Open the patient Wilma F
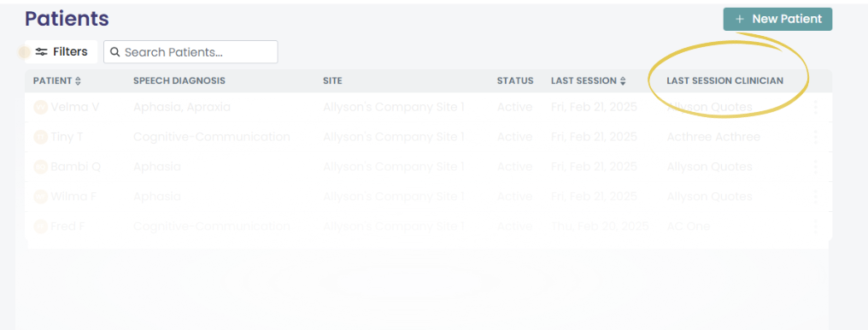The height and width of the screenshot is (330, 868). click(73, 197)
